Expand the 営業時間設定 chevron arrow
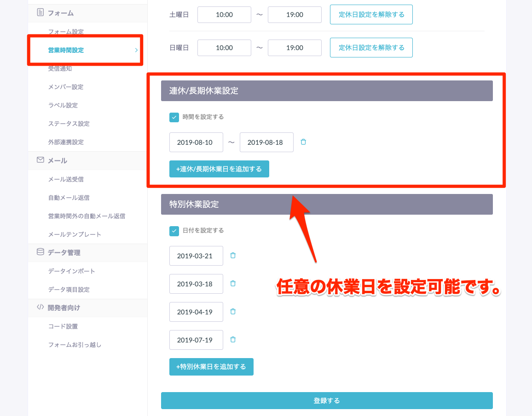Image resolution: width=532 pixels, height=416 pixels. [x=136, y=50]
